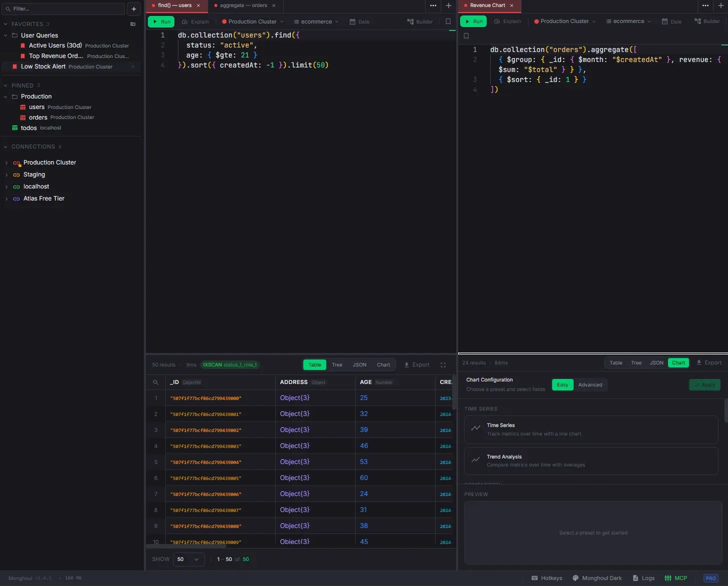Click the new folder icon in Favorites

[133, 24]
